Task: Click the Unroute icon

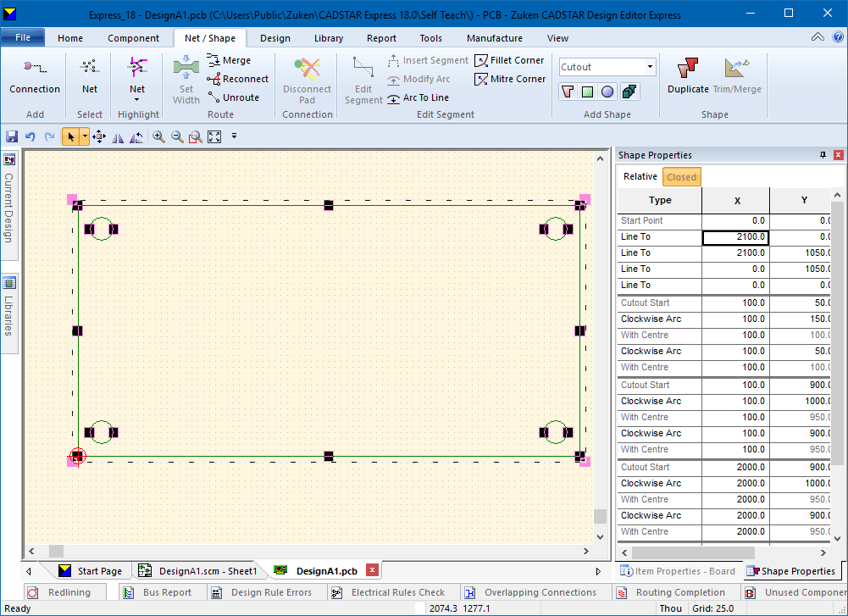Action: pyautogui.click(x=213, y=97)
